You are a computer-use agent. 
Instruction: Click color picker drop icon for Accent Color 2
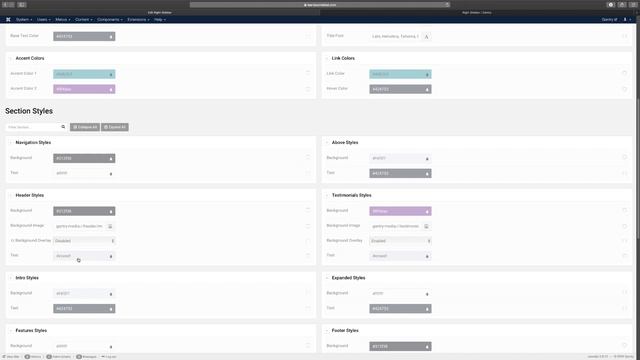pos(111,89)
